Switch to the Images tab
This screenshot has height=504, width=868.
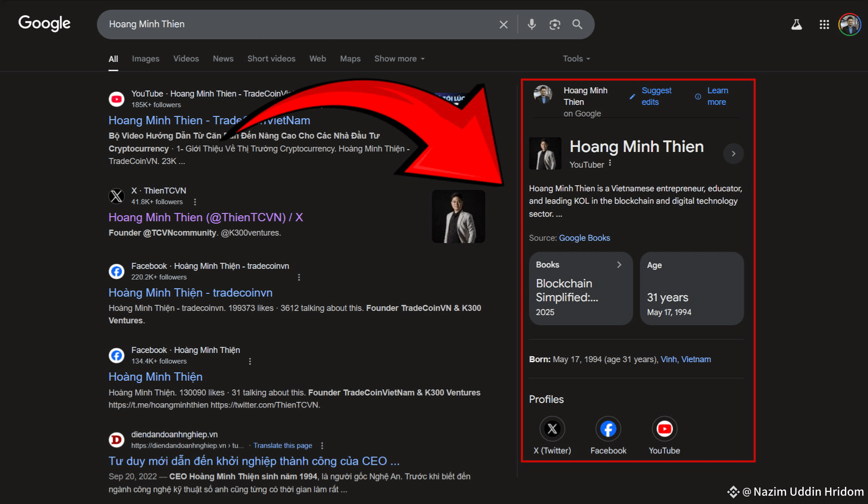click(x=145, y=59)
